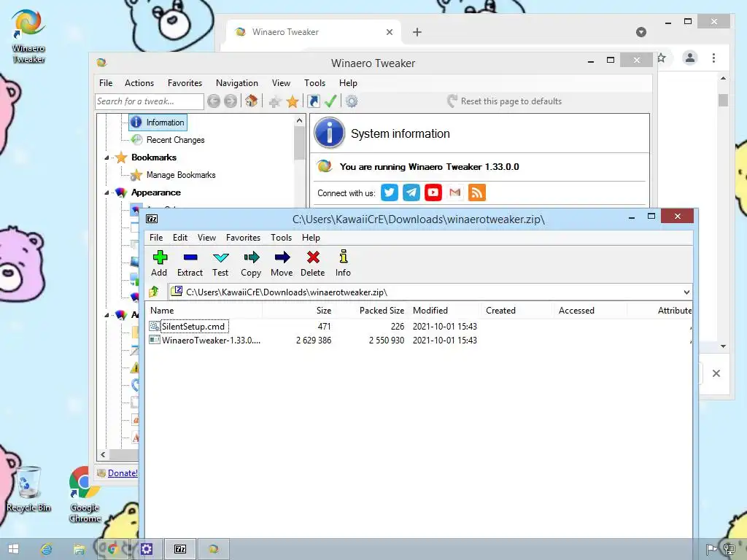Click the back arrow in Winaero Tweaker toolbar

[x=214, y=101]
